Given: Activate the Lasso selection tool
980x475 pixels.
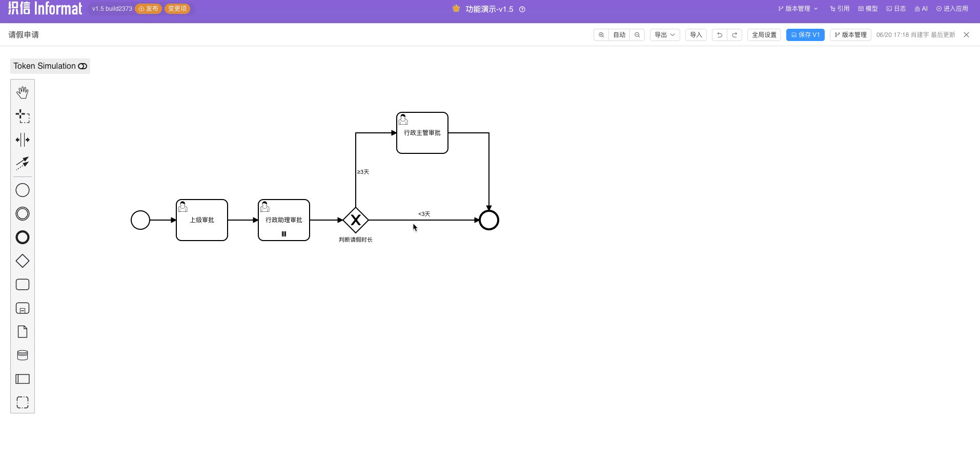Looking at the screenshot, I should (23, 116).
